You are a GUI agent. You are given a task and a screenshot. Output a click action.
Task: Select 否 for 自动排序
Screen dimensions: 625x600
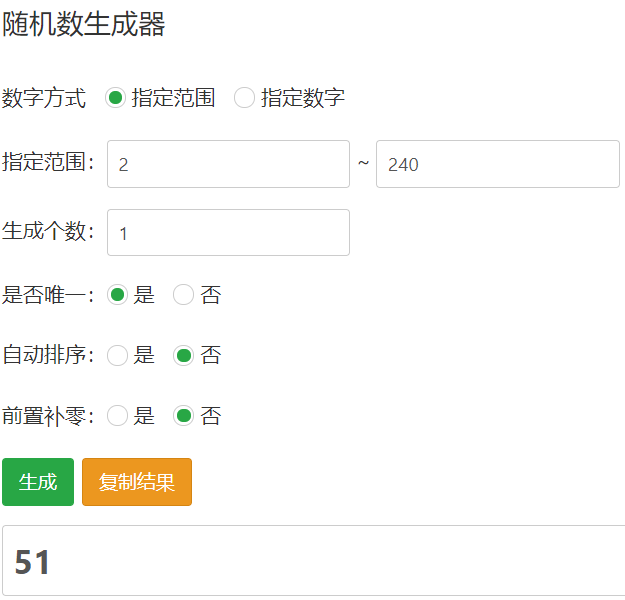coord(183,355)
